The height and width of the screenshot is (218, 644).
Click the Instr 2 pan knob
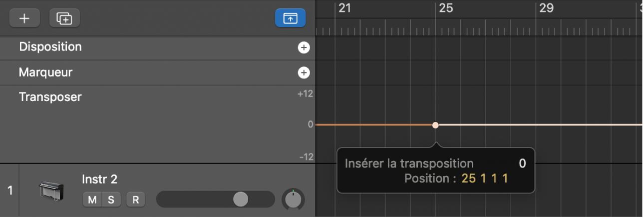(x=294, y=198)
